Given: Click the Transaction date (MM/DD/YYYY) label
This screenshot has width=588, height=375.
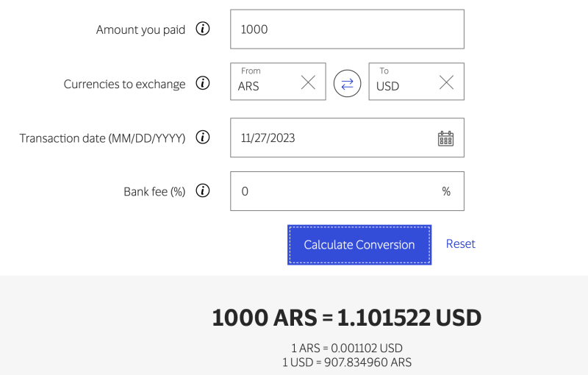Looking at the screenshot, I should [102, 138].
